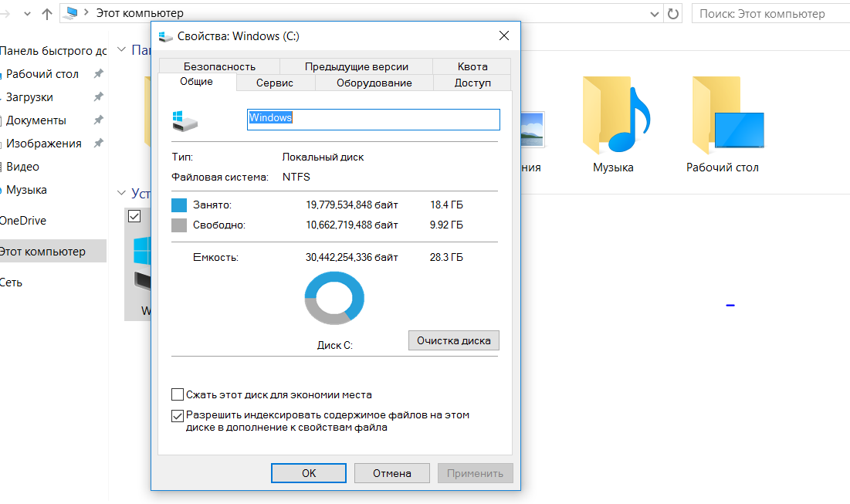The image size is (850, 504).
Task: Open OneDrive in navigation pane
Action: click(x=23, y=221)
